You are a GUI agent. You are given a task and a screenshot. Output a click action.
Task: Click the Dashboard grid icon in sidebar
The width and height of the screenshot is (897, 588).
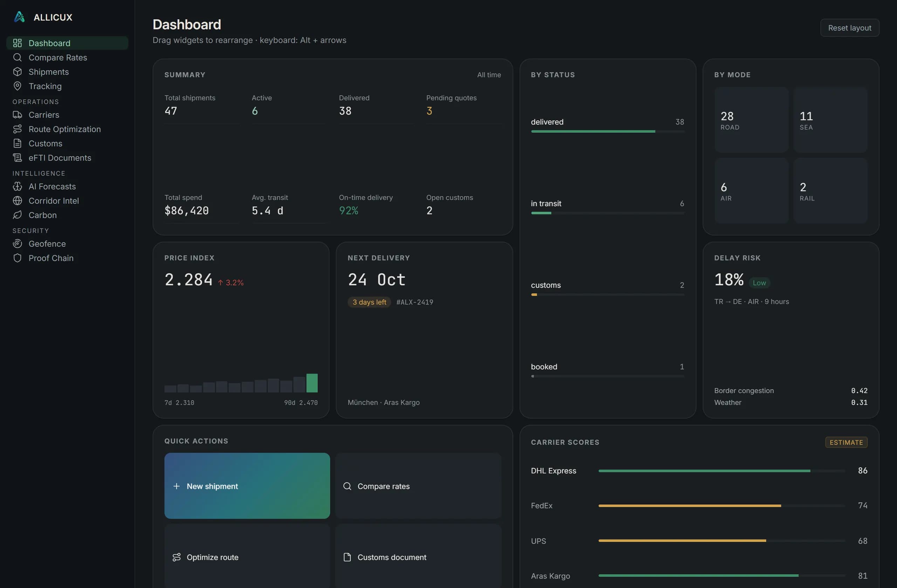point(17,43)
